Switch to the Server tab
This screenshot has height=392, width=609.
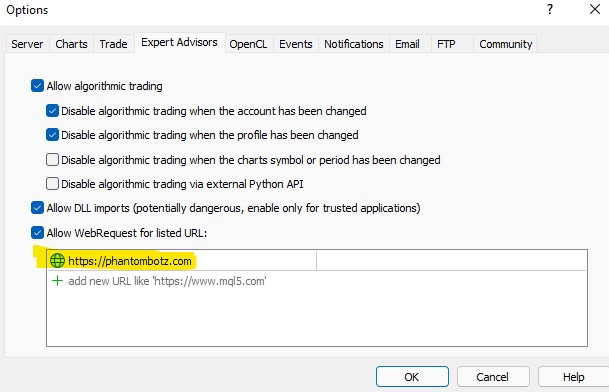[27, 44]
